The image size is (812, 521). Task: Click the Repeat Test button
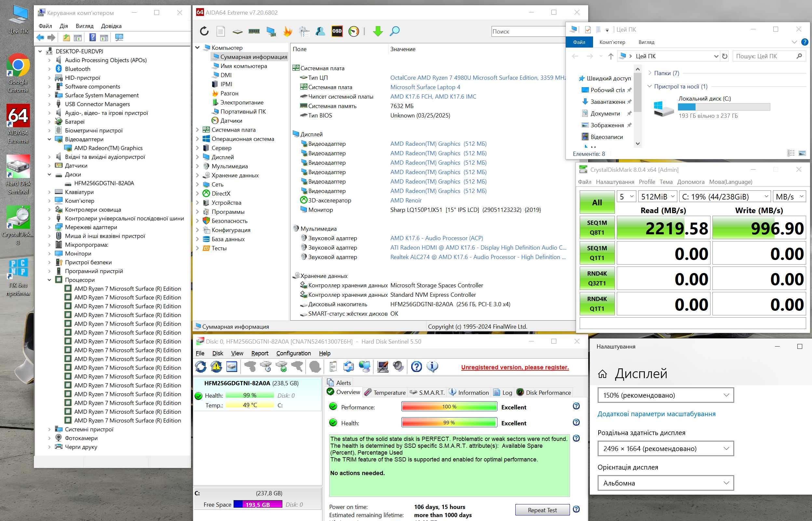pos(542,510)
